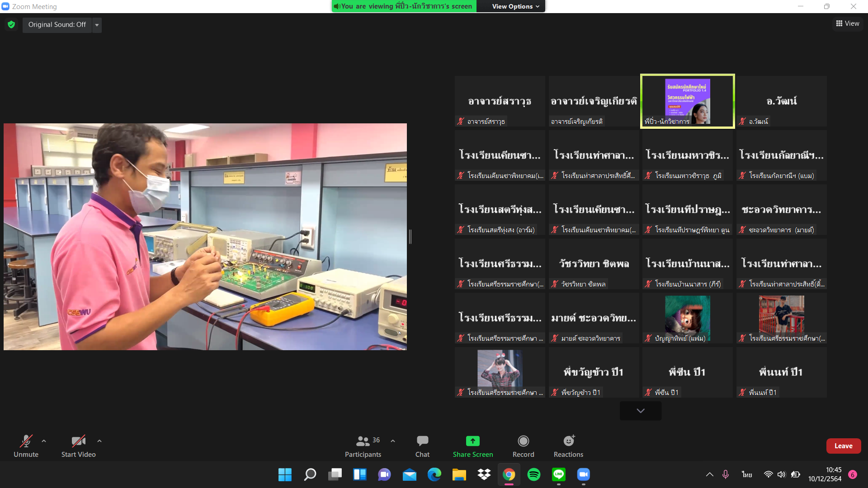Viewport: 868px width, 488px height.
Task: Open the Participants panel icon
Action: 363,441
